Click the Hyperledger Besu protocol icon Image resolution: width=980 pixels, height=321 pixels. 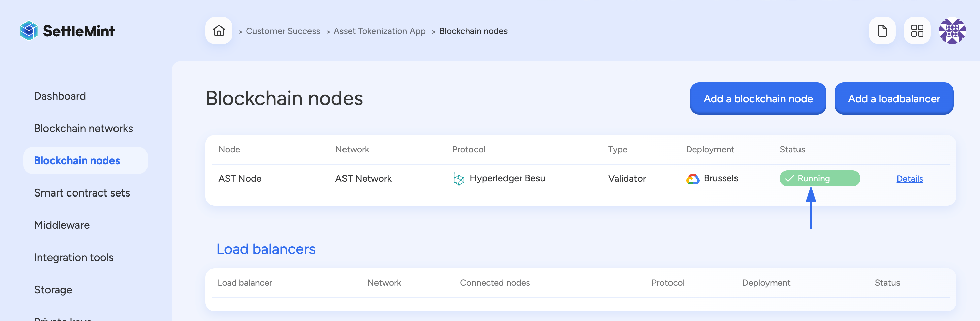(458, 178)
